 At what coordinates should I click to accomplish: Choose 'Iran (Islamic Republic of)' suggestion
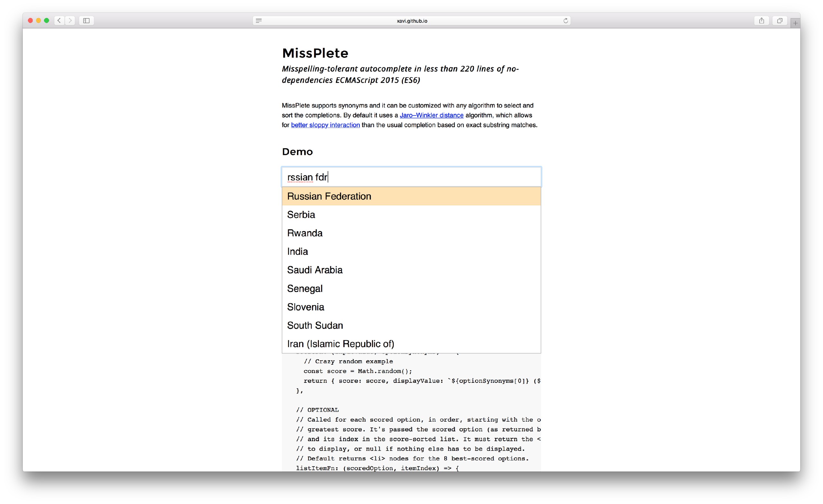coord(411,344)
